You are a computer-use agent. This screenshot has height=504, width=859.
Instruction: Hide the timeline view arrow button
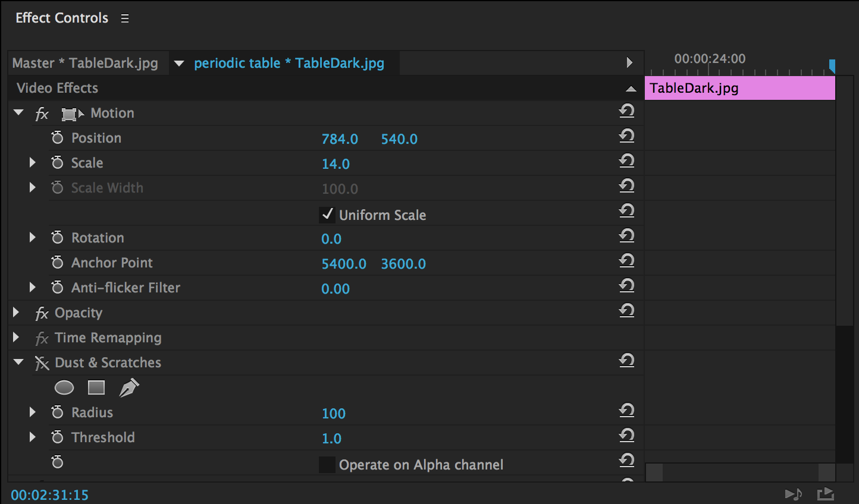[x=629, y=62]
